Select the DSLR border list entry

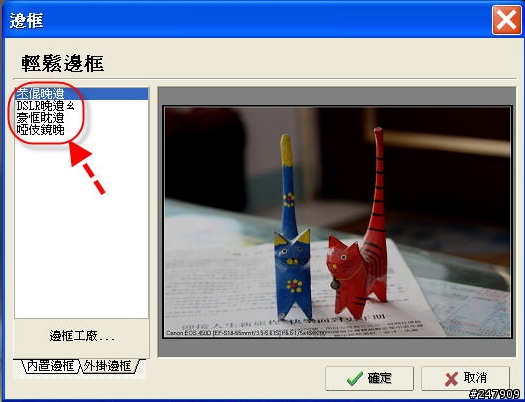click(81, 106)
